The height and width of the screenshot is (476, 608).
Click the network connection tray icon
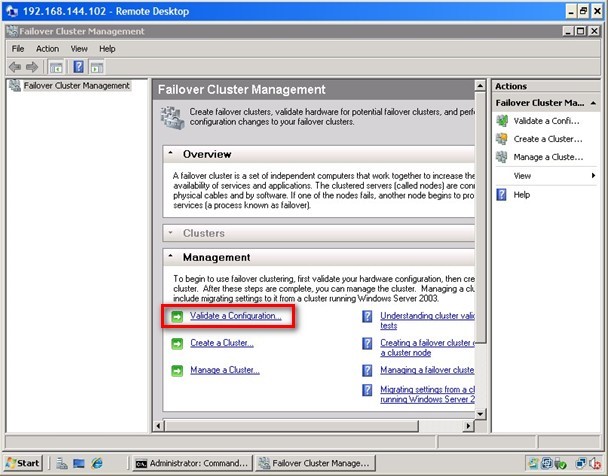(x=581, y=463)
